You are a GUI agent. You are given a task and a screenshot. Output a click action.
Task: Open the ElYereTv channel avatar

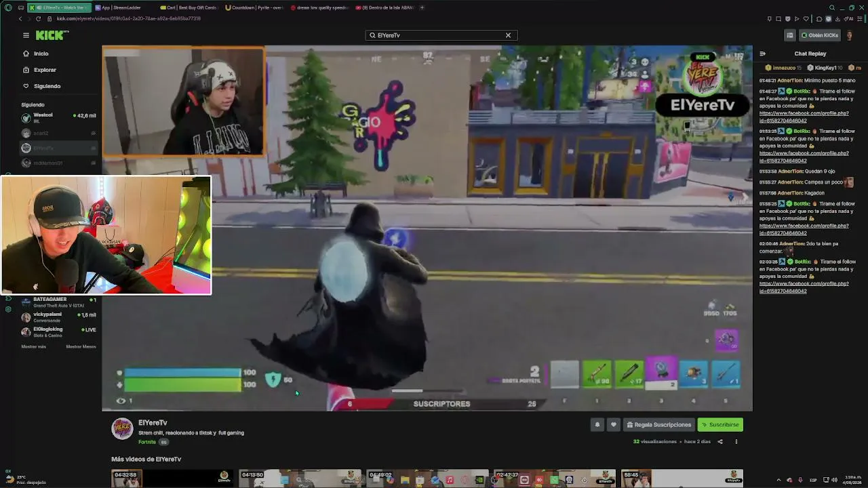pyautogui.click(x=122, y=429)
